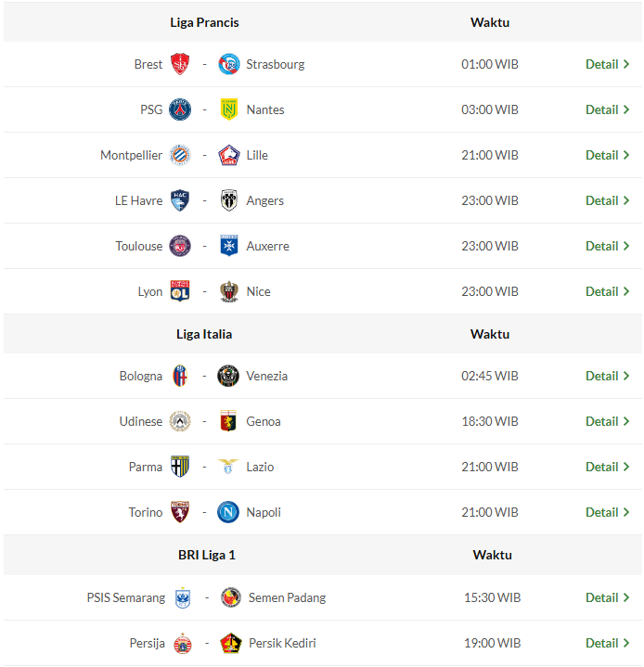Click the Nantes yellow crest

228,109
